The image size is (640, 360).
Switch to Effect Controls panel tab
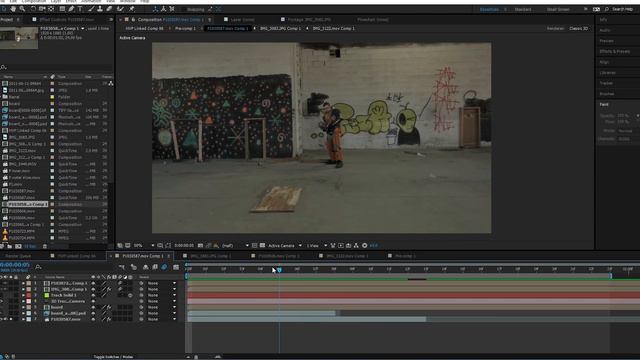click(66, 20)
